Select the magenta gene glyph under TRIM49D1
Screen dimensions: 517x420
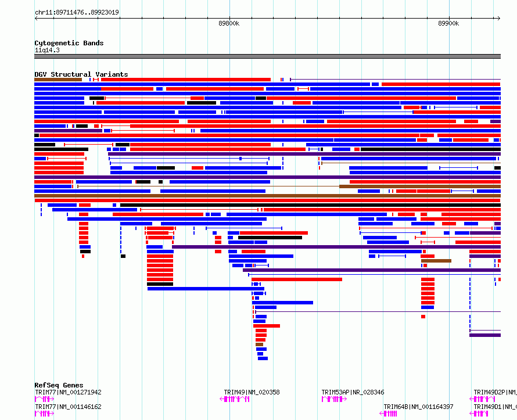point(479,414)
